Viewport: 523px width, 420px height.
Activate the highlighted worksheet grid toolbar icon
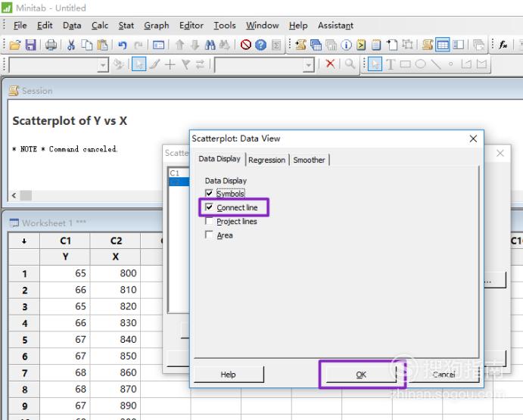coord(443,45)
